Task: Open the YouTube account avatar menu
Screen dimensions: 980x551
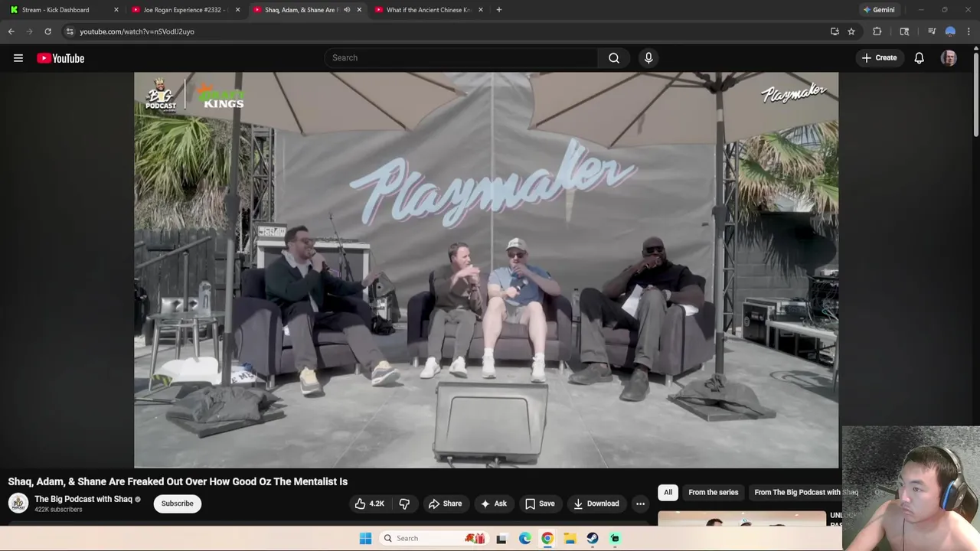Action: click(949, 58)
